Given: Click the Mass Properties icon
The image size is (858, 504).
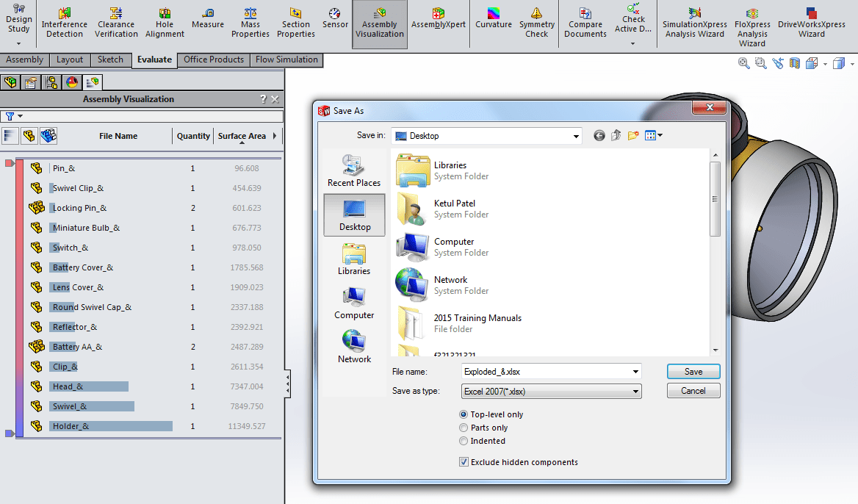Looking at the screenshot, I should pyautogui.click(x=250, y=23).
